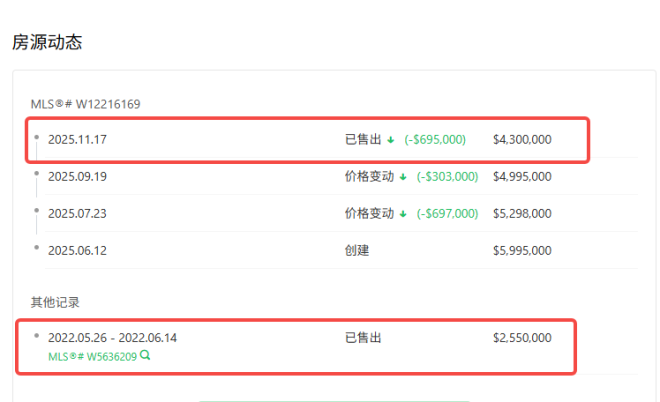Click the down arrow in the 2025.07.23 row
The height and width of the screenshot is (402, 660).
click(403, 213)
